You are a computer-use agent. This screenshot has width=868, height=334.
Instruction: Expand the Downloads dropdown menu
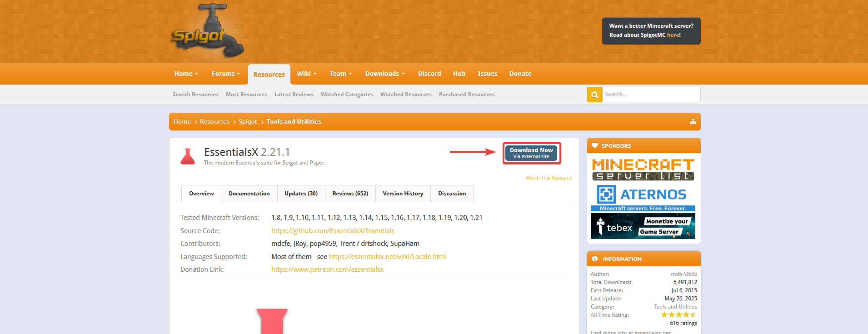384,74
